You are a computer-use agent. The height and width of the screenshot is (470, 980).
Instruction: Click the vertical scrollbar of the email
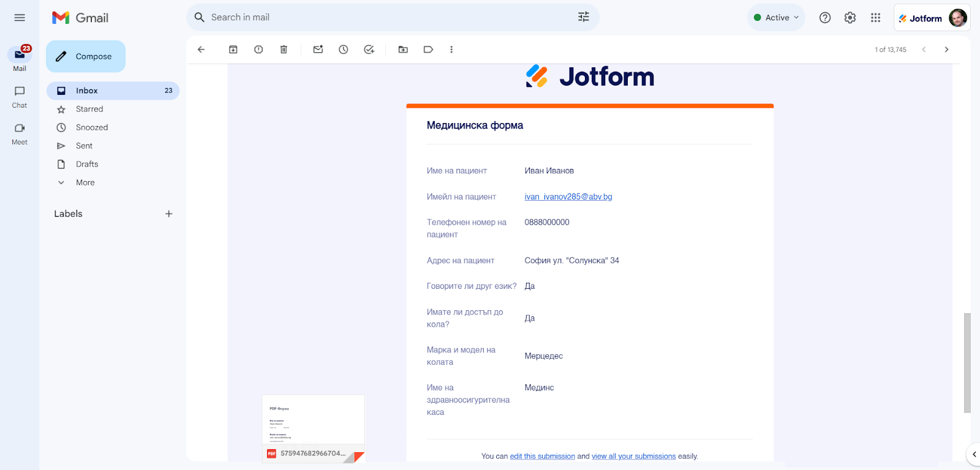[x=967, y=363]
